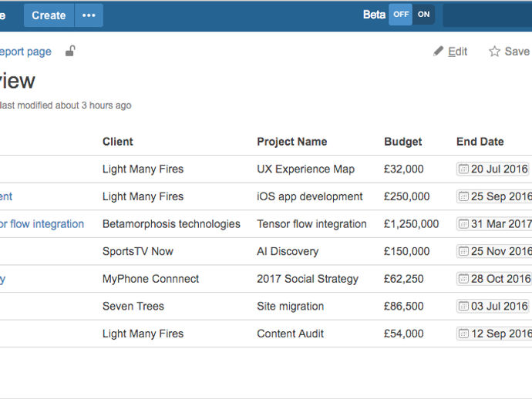Open the flow integration page link

42,224
